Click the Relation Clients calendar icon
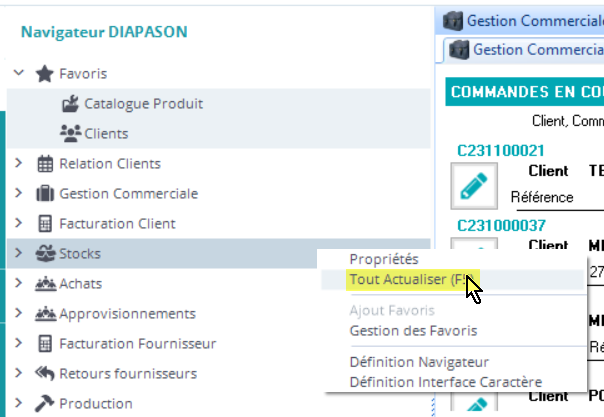The width and height of the screenshot is (604, 417). pyautogui.click(x=44, y=163)
